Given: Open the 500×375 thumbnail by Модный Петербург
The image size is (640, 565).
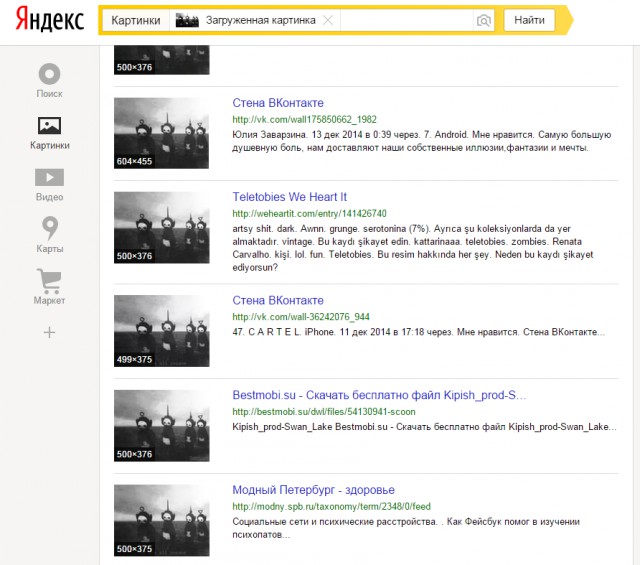Looking at the screenshot, I should point(162,521).
